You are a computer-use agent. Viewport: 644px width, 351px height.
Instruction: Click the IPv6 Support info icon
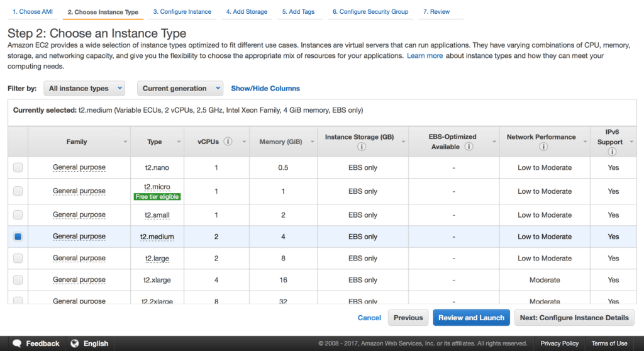pyautogui.click(x=612, y=152)
